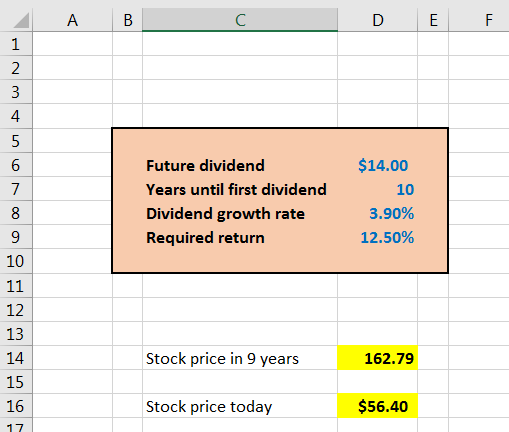Image resolution: width=509 pixels, height=432 pixels.
Task: Click the 'Future dividend' label cell
Action: 240,165
